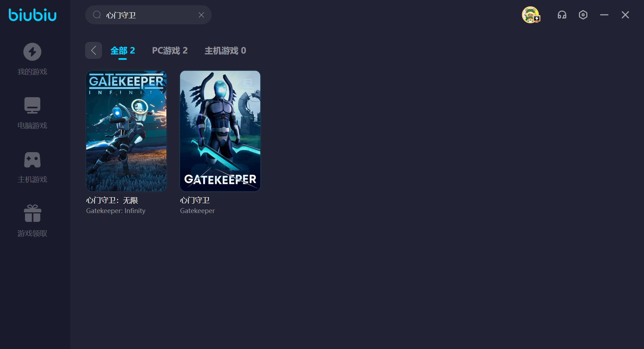
Task: Open My Games lightning icon
Action: (x=32, y=52)
